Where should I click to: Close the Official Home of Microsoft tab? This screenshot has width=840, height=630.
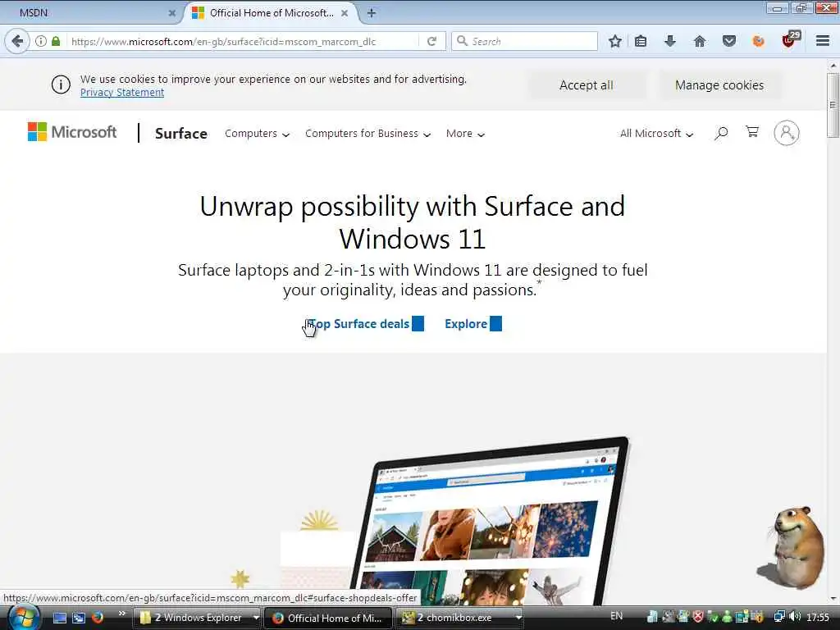point(345,13)
